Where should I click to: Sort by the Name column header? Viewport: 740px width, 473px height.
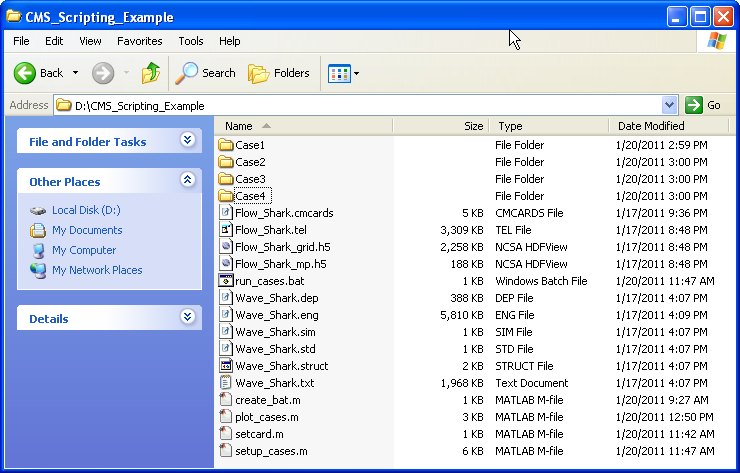(x=303, y=126)
